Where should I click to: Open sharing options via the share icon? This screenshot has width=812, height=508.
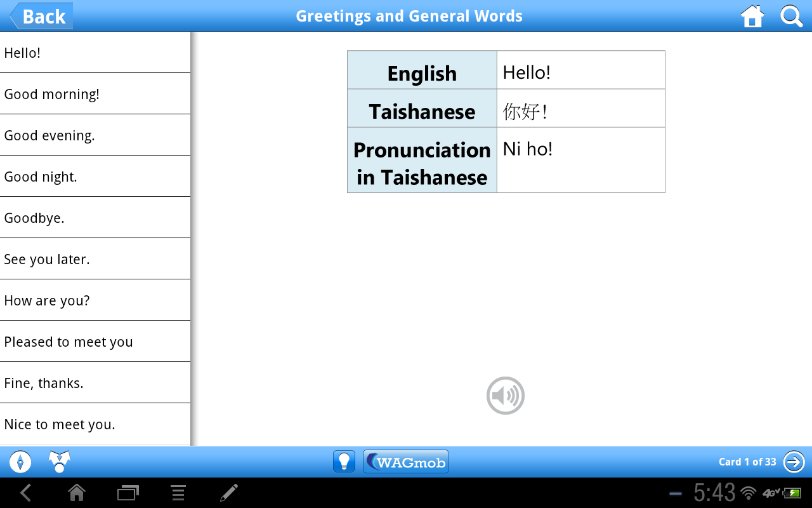(x=58, y=462)
